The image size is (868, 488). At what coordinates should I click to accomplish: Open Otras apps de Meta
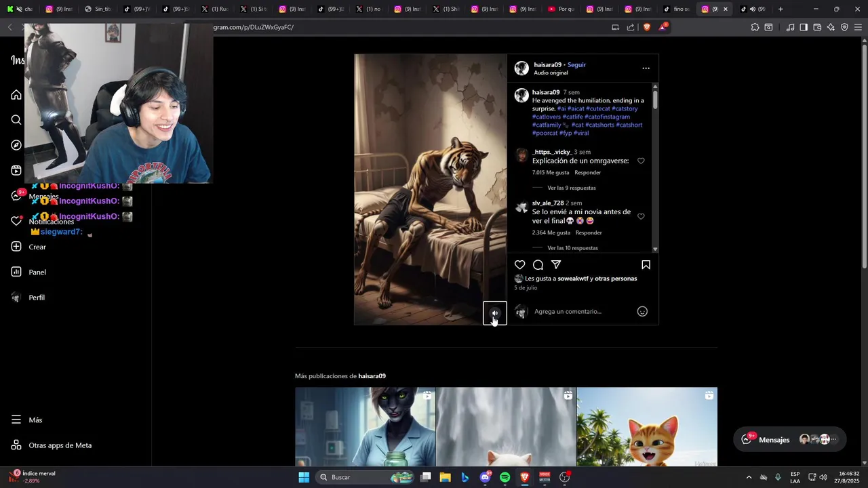[52, 445]
